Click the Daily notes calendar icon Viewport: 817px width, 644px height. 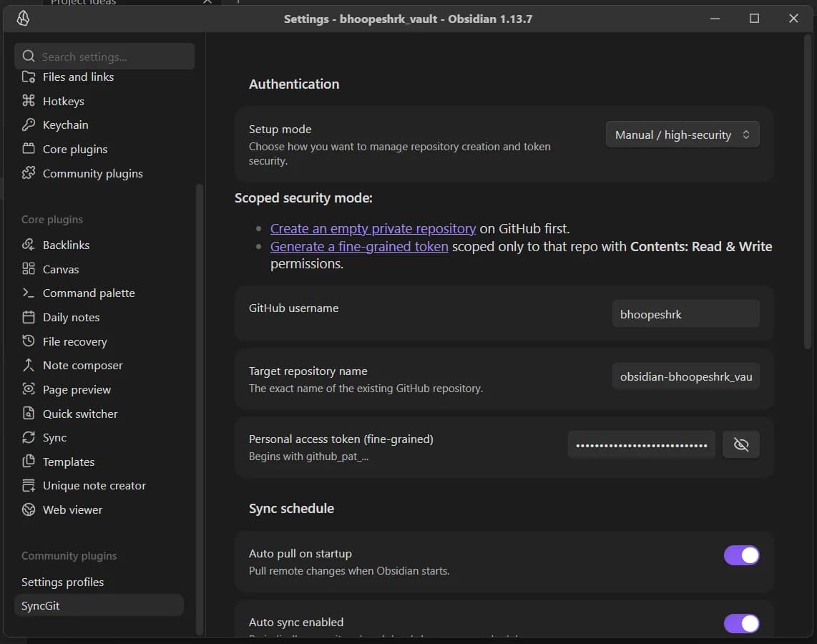tap(29, 317)
